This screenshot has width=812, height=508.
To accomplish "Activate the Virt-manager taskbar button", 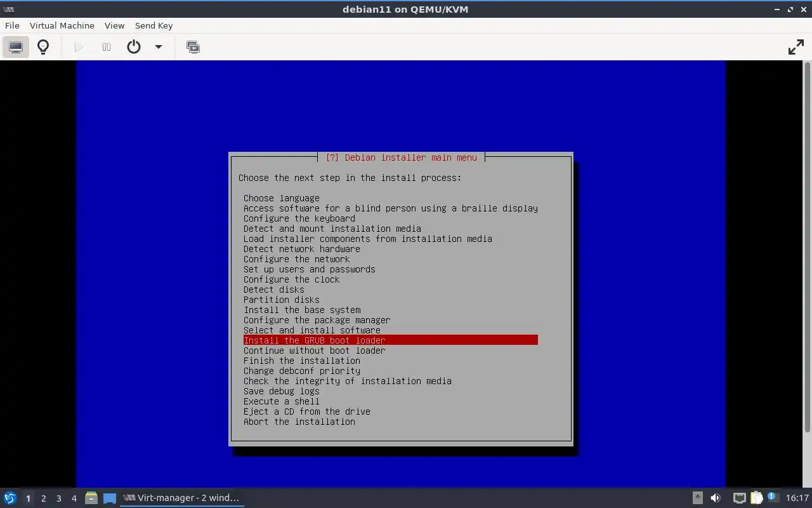I will pos(182,498).
